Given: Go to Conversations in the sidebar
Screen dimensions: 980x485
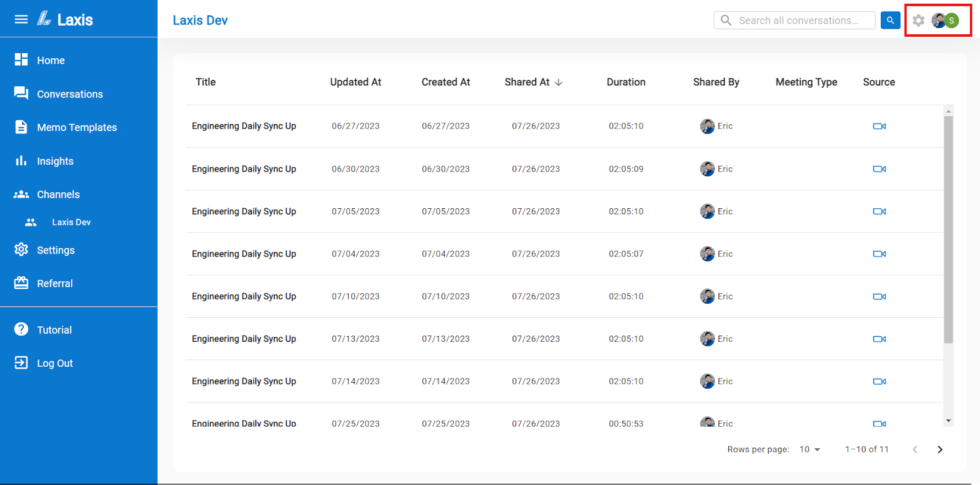Looking at the screenshot, I should [x=69, y=94].
